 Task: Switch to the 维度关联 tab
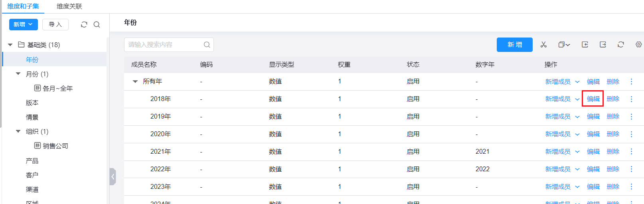69,6
